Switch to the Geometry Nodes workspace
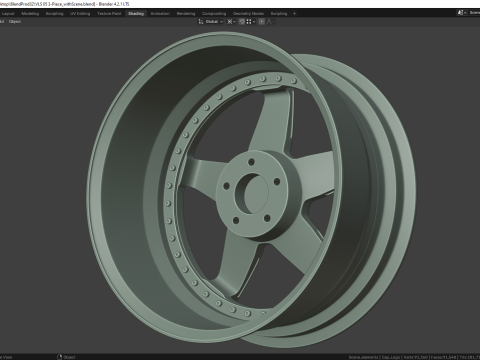The height and width of the screenshot is (360, 480). [x=248, y=14]
